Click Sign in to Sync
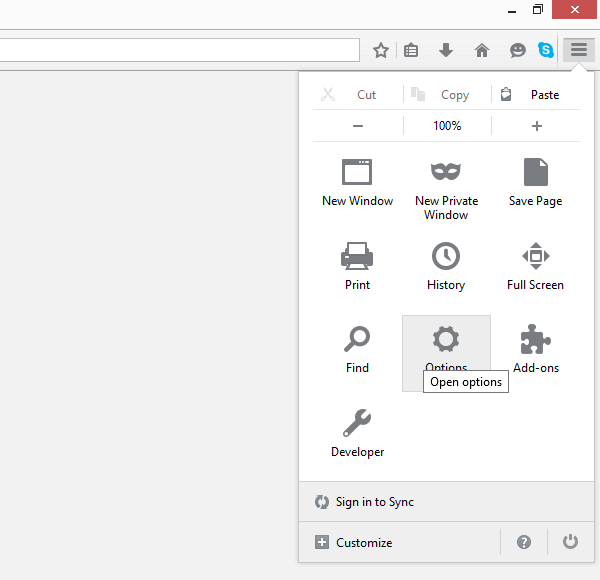 point(375,502)
